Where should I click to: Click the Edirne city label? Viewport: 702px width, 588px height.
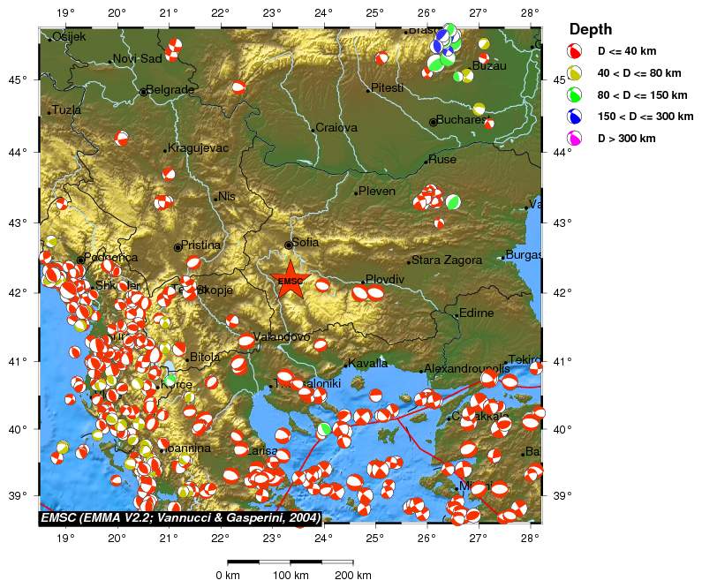click(476, 313)
